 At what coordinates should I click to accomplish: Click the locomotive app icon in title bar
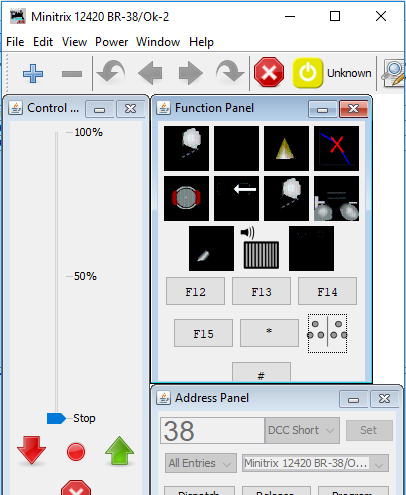point(17,16)
